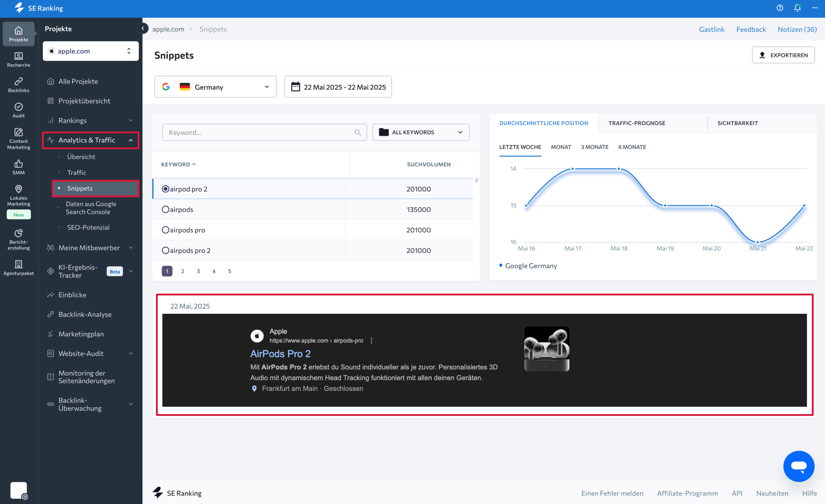Open the Feedback link
This screenshot has width=825, height=504.
(x=751, y=29)
